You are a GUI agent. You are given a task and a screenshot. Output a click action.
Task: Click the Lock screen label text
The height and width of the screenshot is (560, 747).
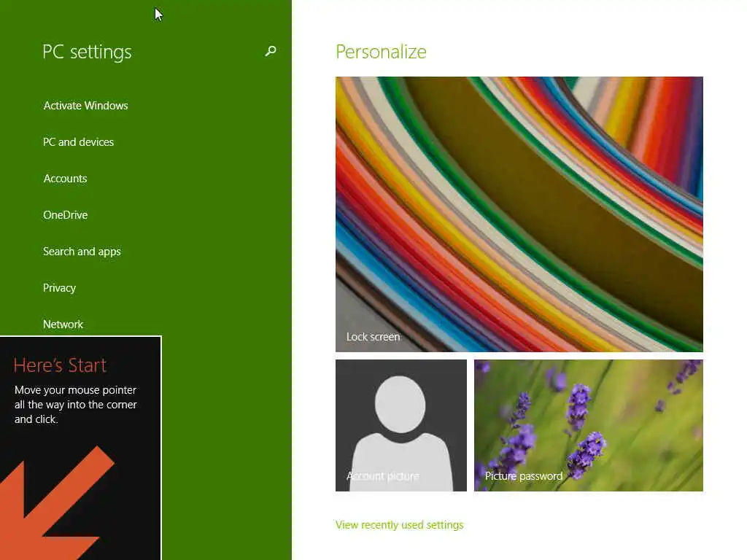[373, 337]
